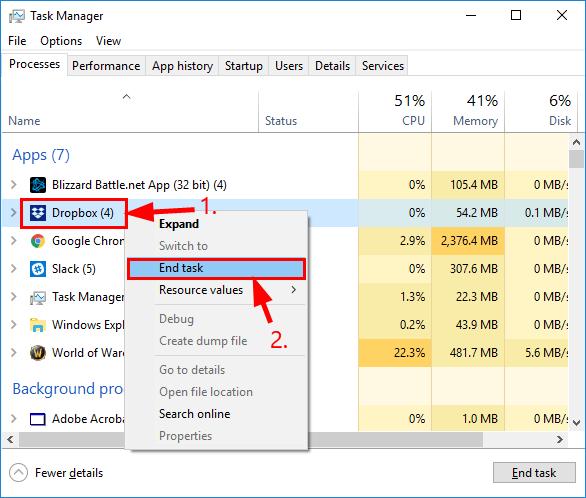The height and width of the screenshot is (498, 586).
Task: Click the vertical scrollbar down arrow
Action: pos(576,423)
